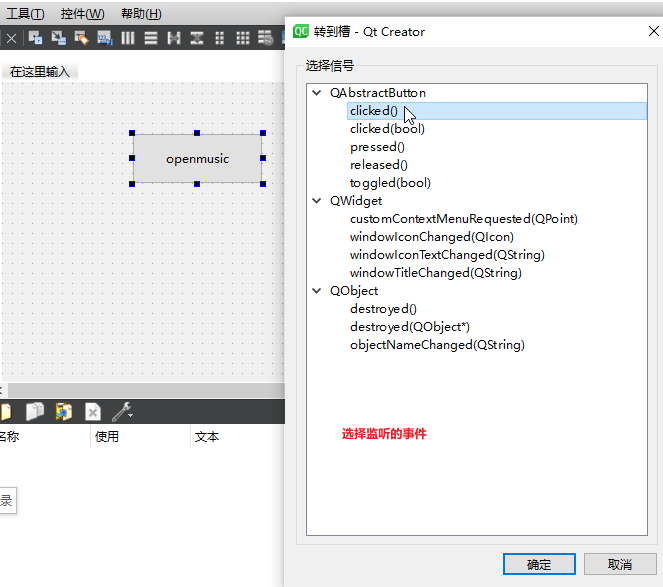The image size is (663, 587).
Task: Lay out horizontally in splitter
Action: (x=174, y=38)
